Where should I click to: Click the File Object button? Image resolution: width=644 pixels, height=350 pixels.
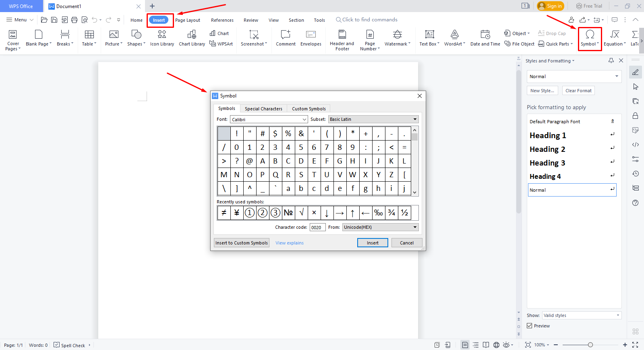point(520,44)
